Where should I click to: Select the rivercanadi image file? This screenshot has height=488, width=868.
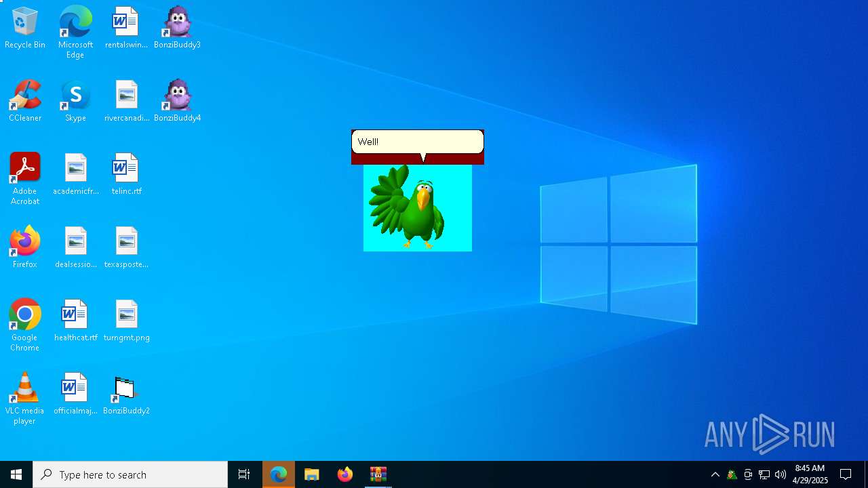(126, 102)
